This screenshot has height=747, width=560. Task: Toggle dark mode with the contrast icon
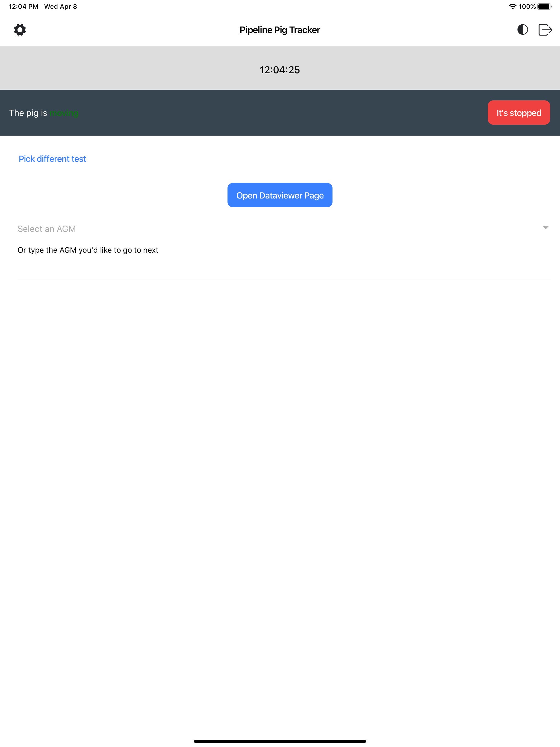tap(523, 30)
